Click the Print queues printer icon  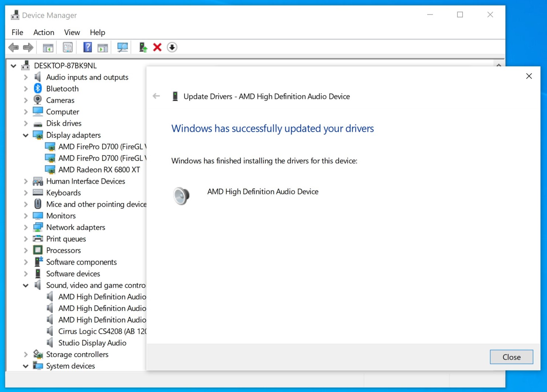(x=38, y=239)
